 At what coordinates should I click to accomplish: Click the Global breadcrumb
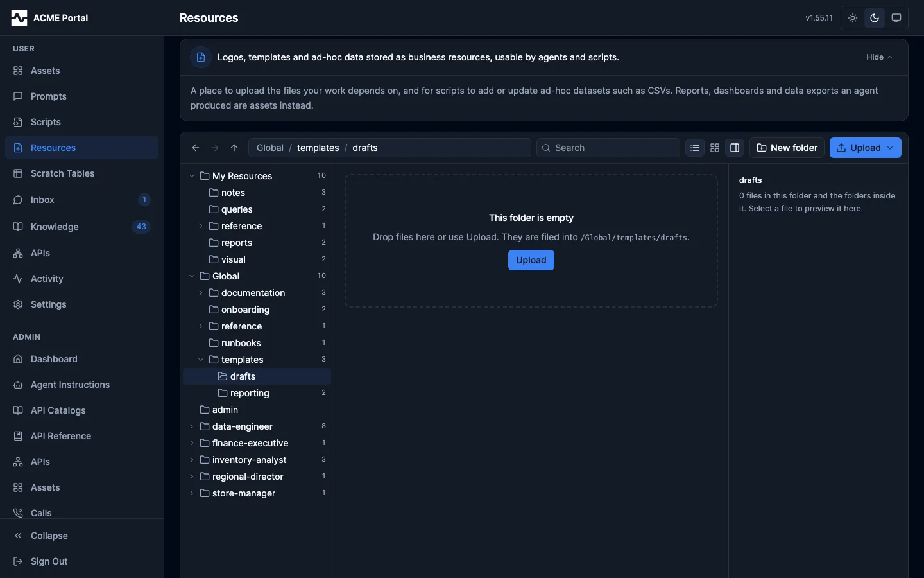270,148
